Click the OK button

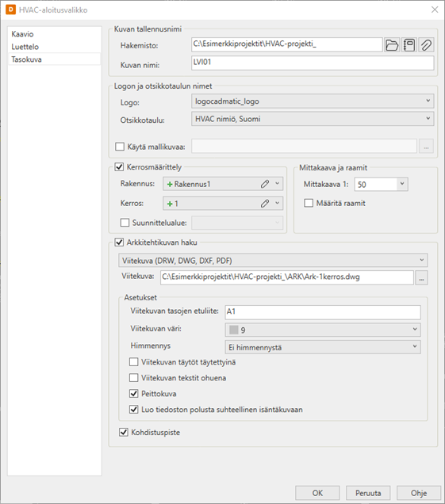click(x=317, y=493)
